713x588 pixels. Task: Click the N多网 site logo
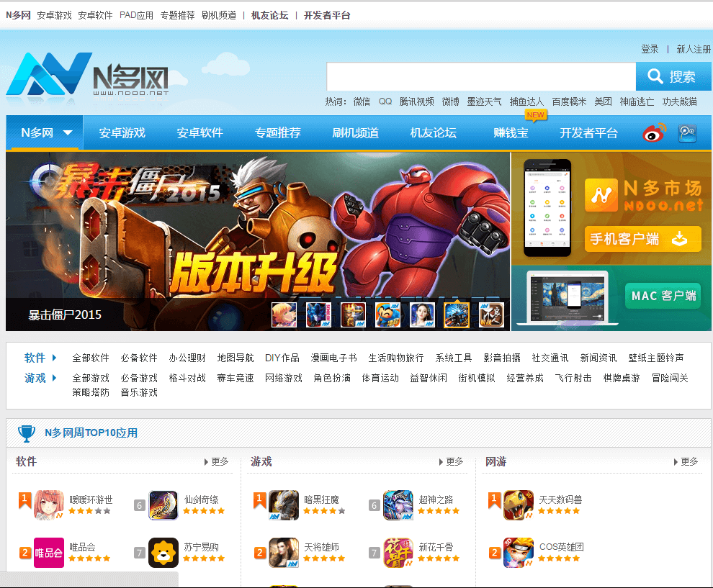pyautogui.click(x=87, y=76)
